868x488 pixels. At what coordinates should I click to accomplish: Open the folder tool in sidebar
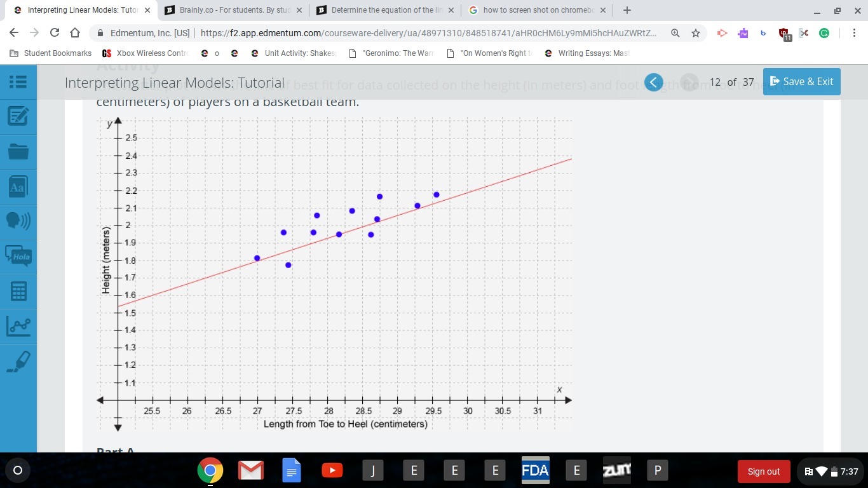click(18, 151)
